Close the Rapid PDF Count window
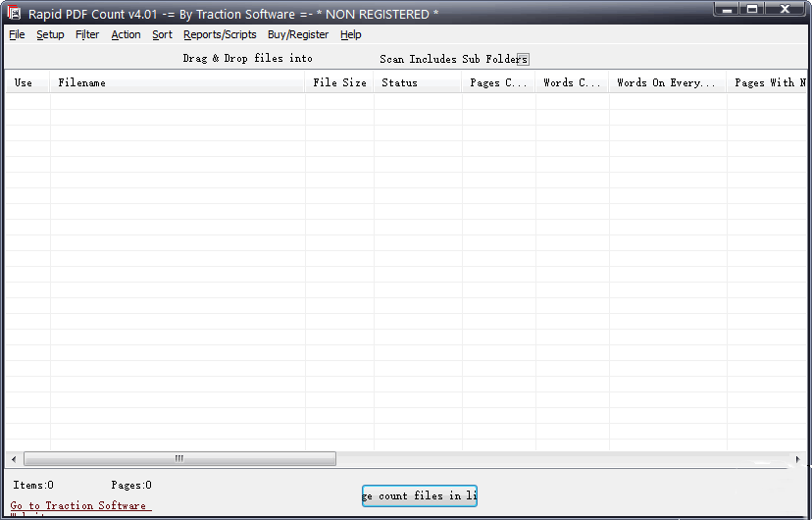 pyautogui.click(x=785, y=9)
